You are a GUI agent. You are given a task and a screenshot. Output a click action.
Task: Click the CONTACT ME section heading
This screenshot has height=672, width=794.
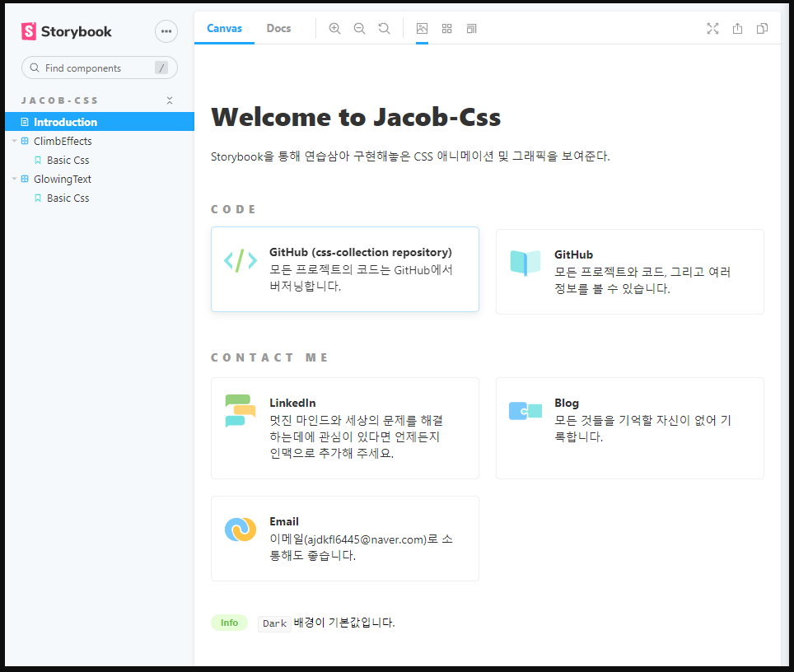(x=269, y=357)
